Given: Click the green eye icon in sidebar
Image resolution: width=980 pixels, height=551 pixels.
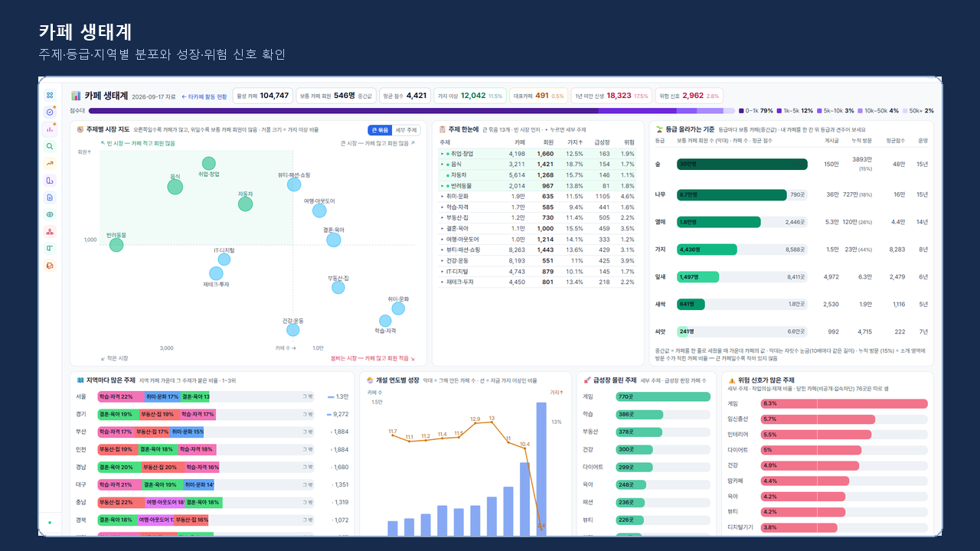Looking at the screenshot, I should (x=50, y=214).
